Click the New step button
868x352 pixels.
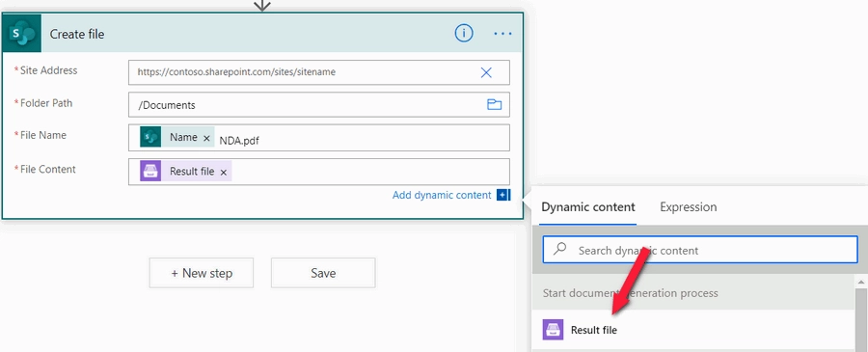(202, 273)
